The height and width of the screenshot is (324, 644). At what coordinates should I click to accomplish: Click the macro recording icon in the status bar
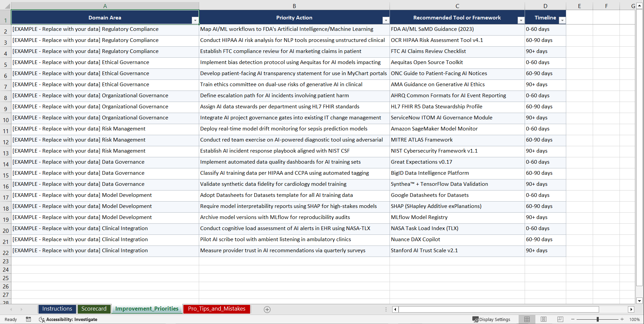(x=28, y=319)
